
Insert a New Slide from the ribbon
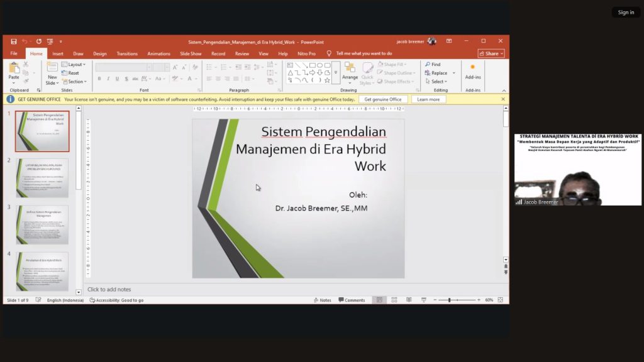pos(52,74)
